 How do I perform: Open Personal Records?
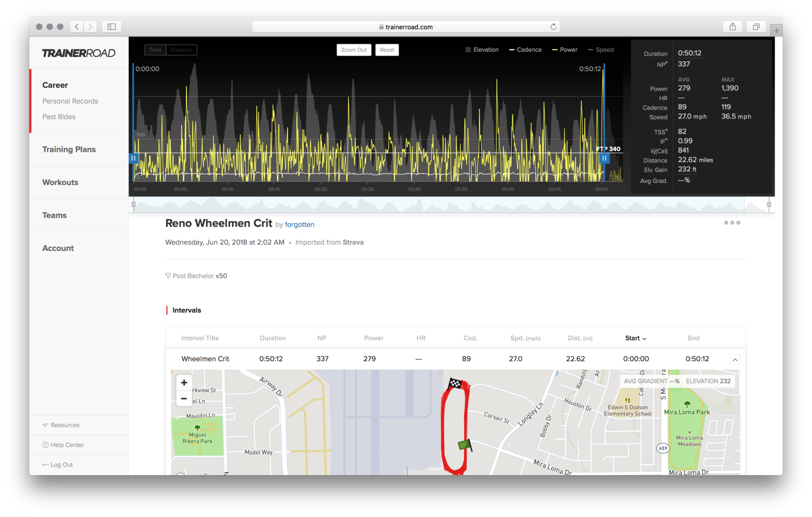click(x=70, y=101)
